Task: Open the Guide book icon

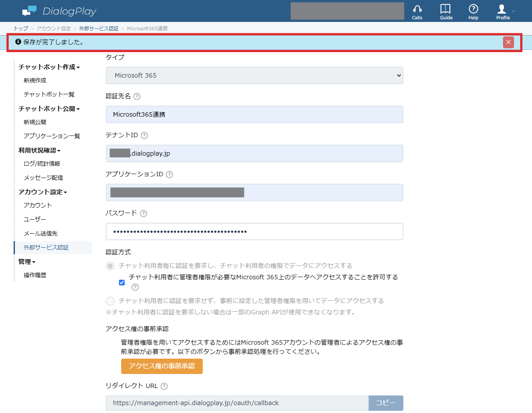Action: (x=446, y=11)
